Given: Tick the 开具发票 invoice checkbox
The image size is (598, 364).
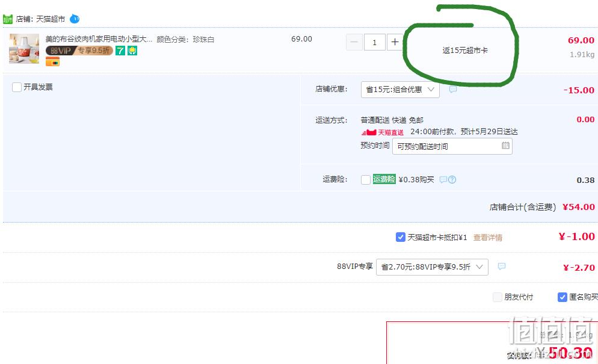Looking at the screenshot, I should click(17, 87).
